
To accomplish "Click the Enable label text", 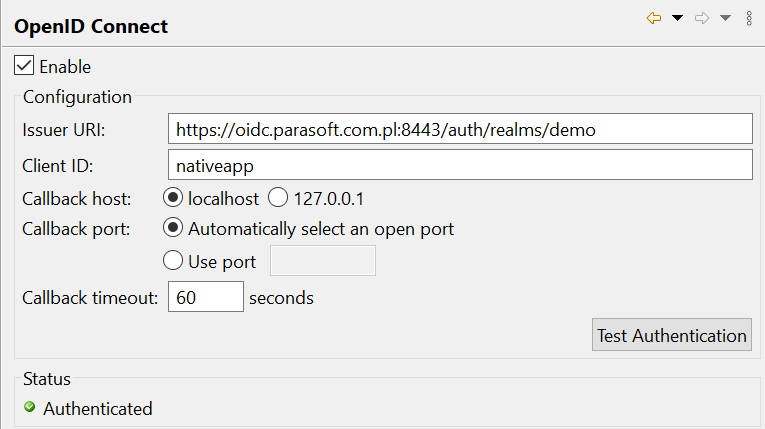I will (65, 67).
